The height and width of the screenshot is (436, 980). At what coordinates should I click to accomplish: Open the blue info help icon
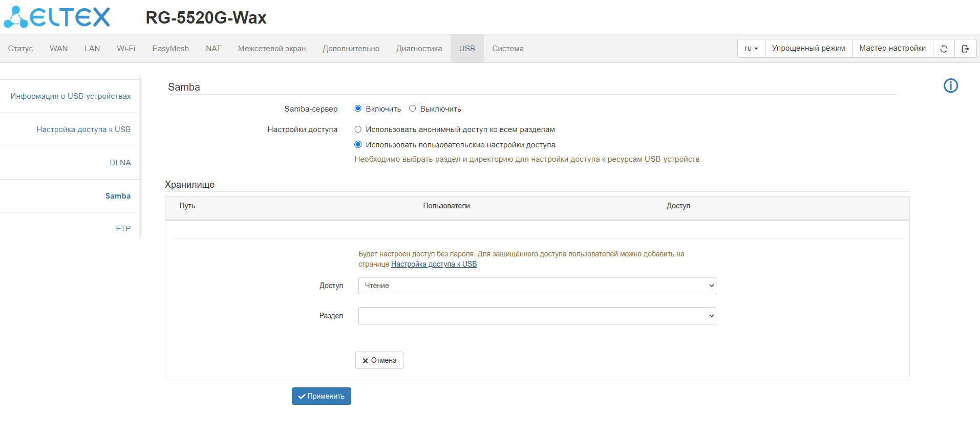pos(950,85)
